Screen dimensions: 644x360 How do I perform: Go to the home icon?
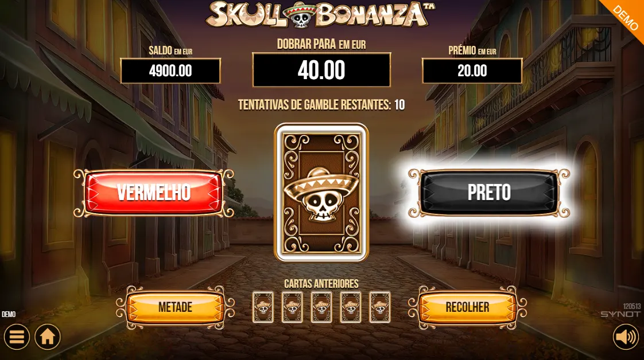48,336
